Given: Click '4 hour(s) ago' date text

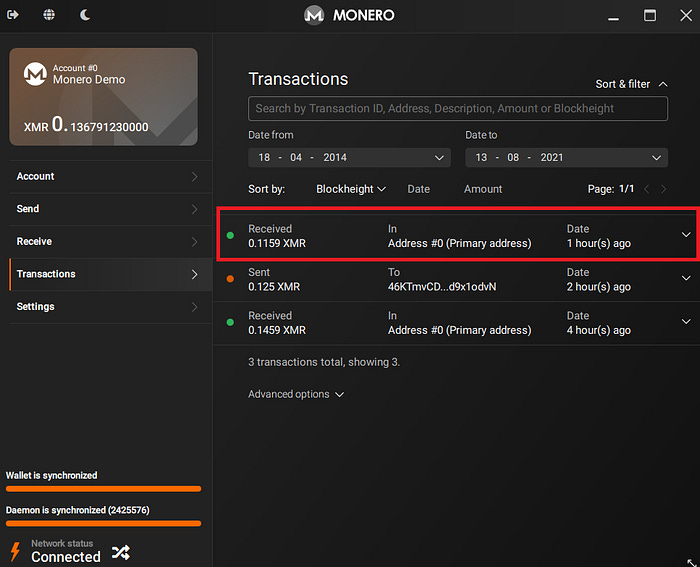Looking at the screenshot, I should coord(599,330).
